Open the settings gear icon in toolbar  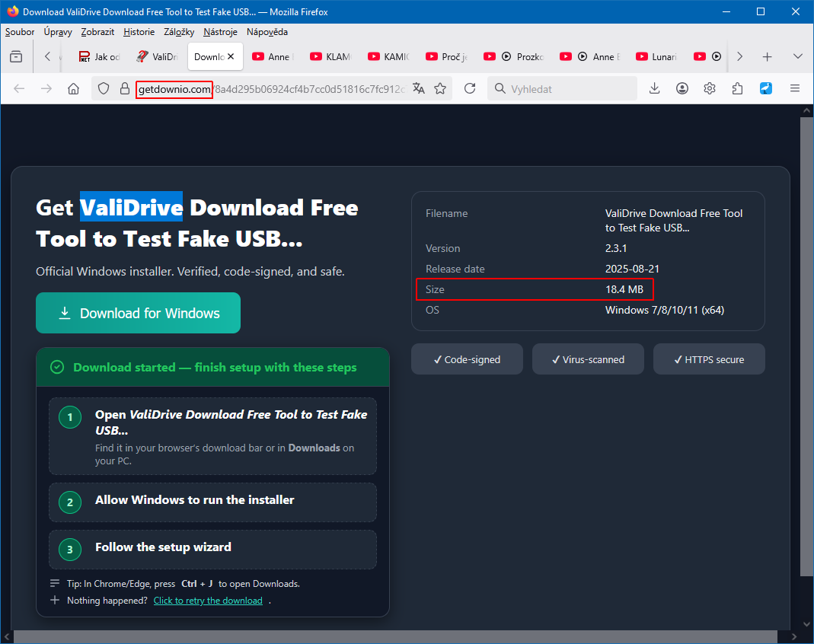click(x=710, y=89)
